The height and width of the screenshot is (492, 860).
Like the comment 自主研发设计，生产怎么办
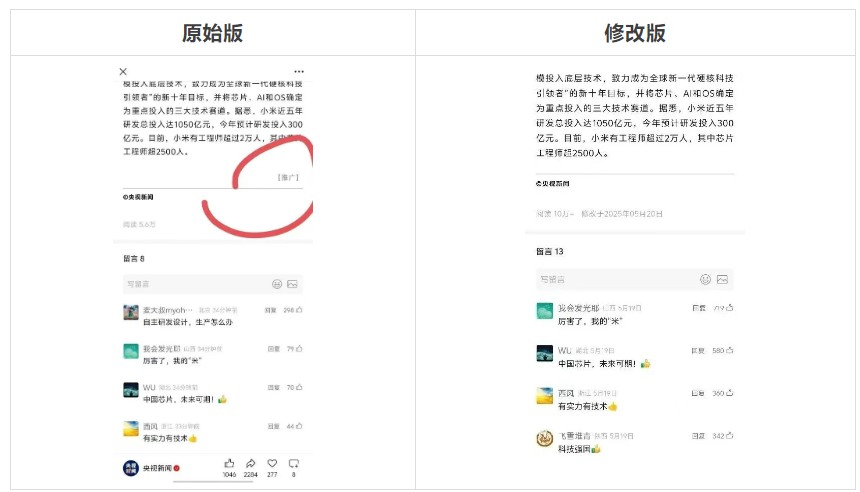tap(299, 310)
